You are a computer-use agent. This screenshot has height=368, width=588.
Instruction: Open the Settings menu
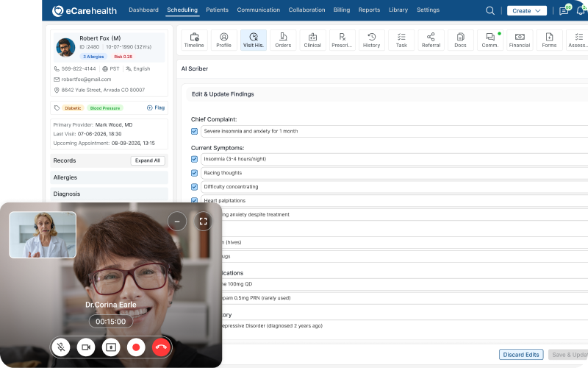[x=429, y=10]
